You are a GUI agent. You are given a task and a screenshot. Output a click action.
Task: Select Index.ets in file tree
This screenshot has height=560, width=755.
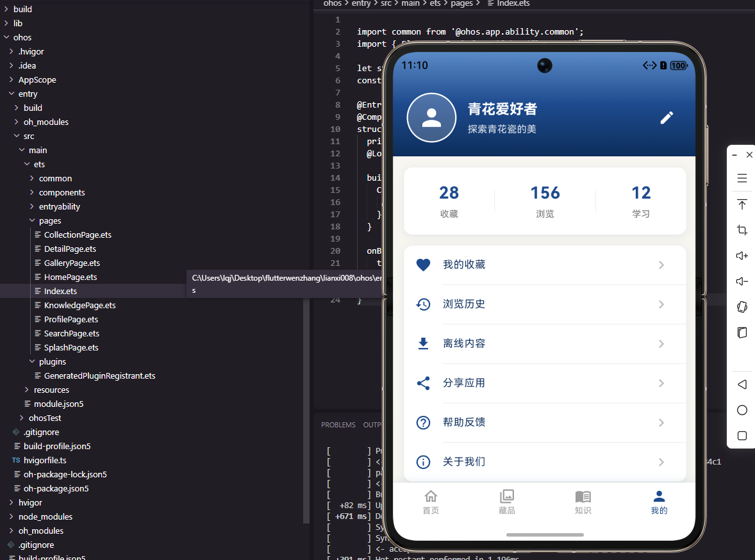(60, 291)
